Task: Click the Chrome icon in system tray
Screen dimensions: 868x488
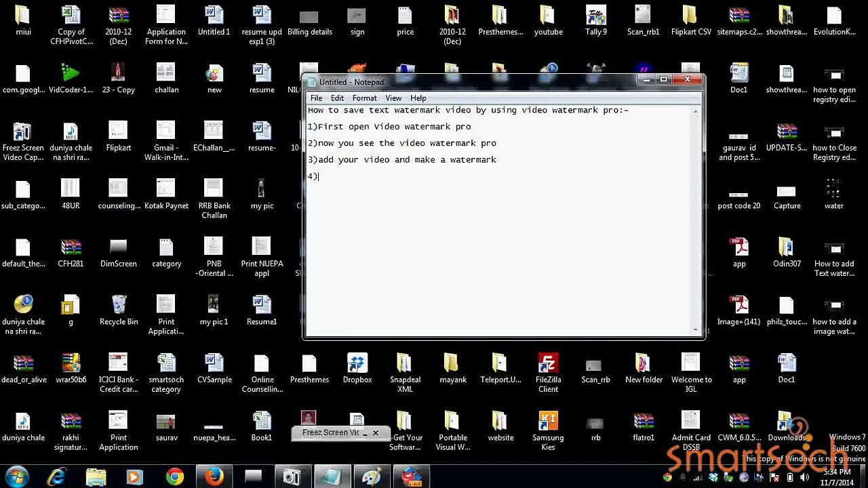Action: coord(668,477)
